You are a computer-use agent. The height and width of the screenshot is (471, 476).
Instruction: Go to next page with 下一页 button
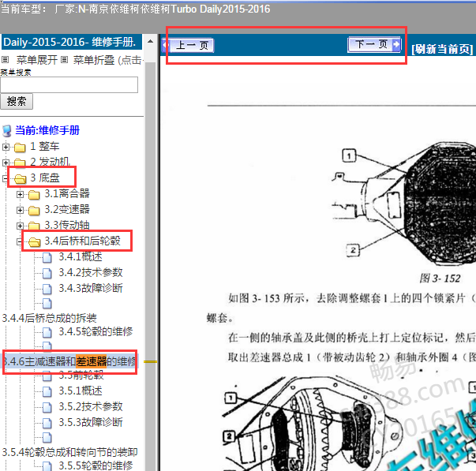[374, 45]
